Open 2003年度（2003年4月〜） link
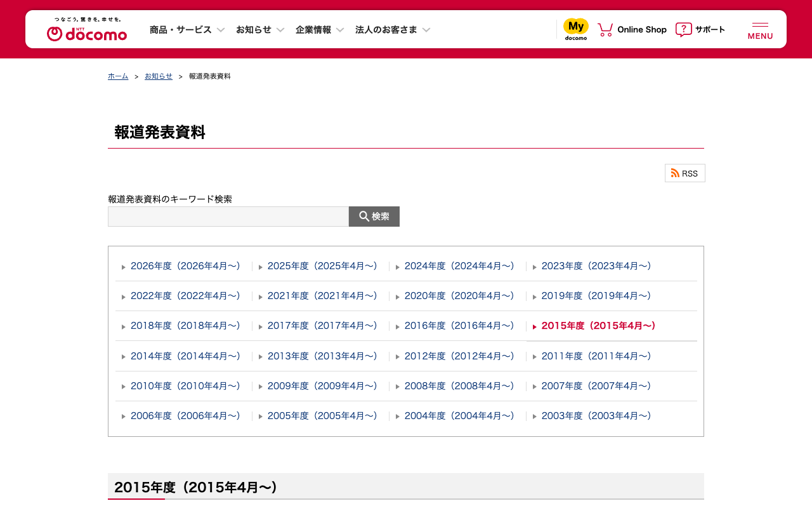The height and width of the screenshot is (508, 812). pyautogui.click(x=596, y=416)
